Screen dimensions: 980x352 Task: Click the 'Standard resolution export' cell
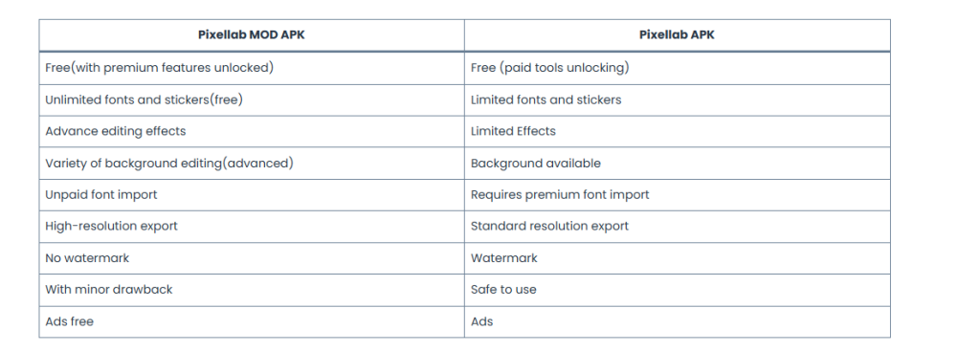tap(677, 227)
